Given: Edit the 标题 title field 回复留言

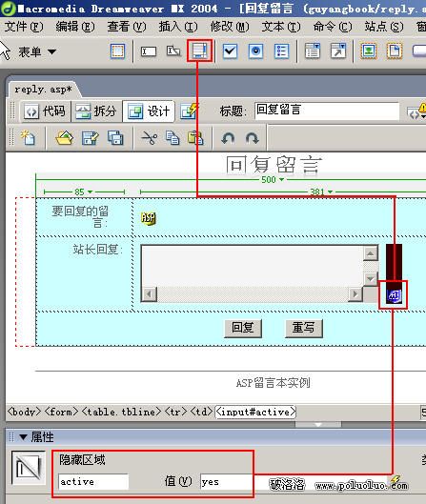Looking at the screenshot, I should coord(327,111).
